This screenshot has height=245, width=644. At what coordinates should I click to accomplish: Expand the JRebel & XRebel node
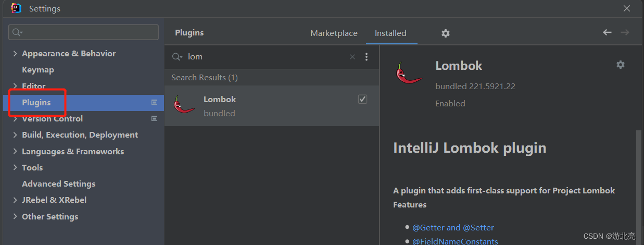point(15,200)
